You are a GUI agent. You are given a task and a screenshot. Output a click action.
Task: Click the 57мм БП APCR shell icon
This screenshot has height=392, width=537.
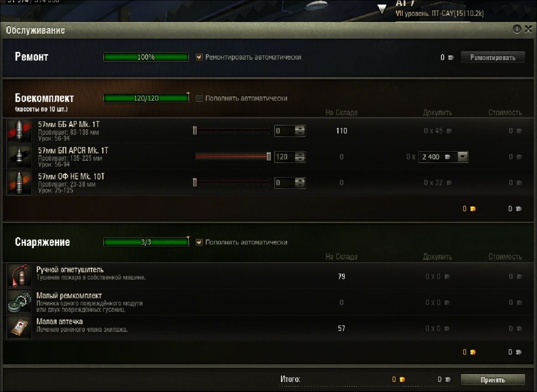(19, 157)
